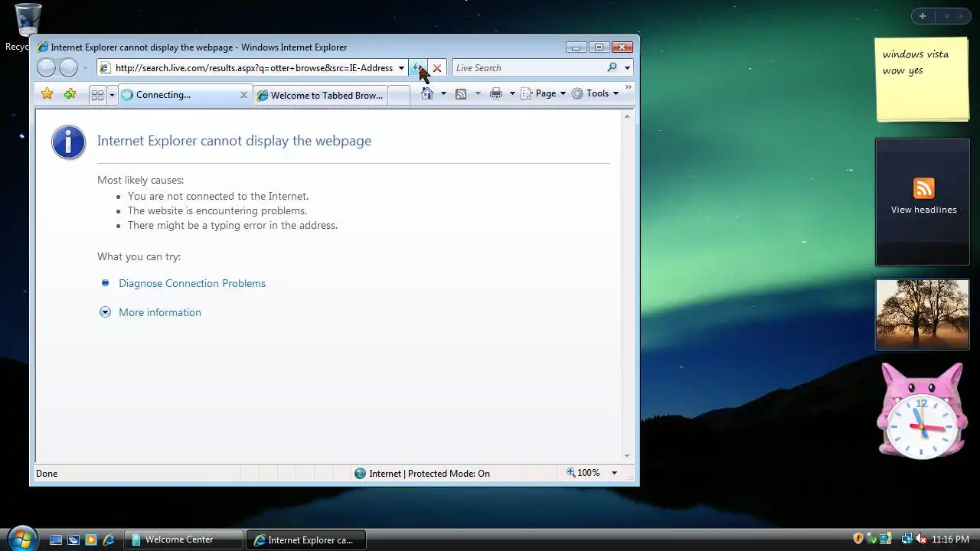Click the security shield tray icon
The width and height of the screenshot is (980, 551).
[x=858, y=539]
